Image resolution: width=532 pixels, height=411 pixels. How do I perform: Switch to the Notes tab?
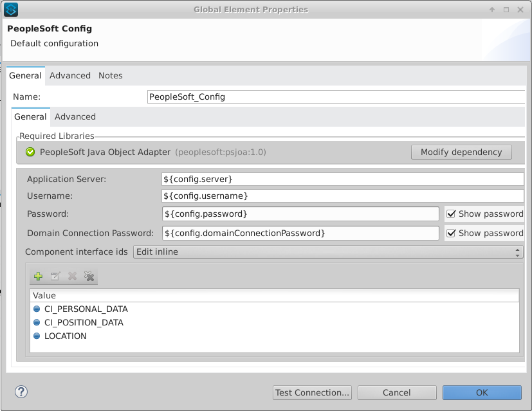coord(110,75)
